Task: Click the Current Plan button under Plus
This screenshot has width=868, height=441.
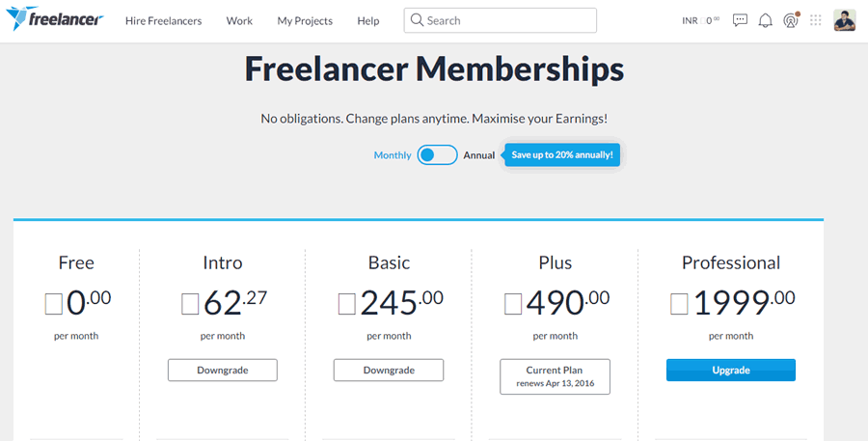Action: [555, 376]
